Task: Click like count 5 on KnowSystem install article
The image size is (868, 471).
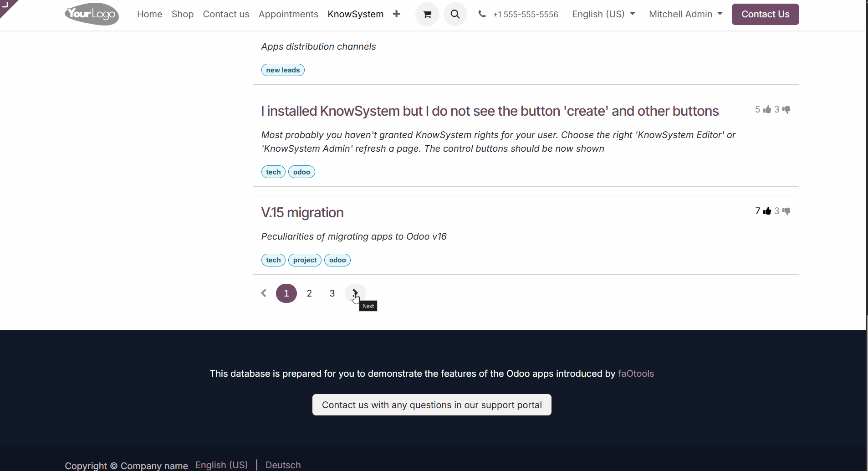Action: point(758,109)
